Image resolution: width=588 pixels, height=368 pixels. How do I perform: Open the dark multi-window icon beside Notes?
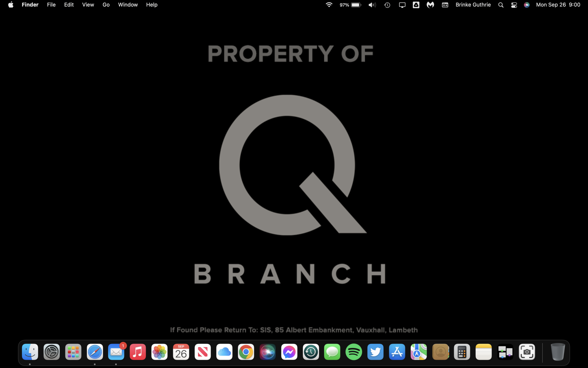505,352
